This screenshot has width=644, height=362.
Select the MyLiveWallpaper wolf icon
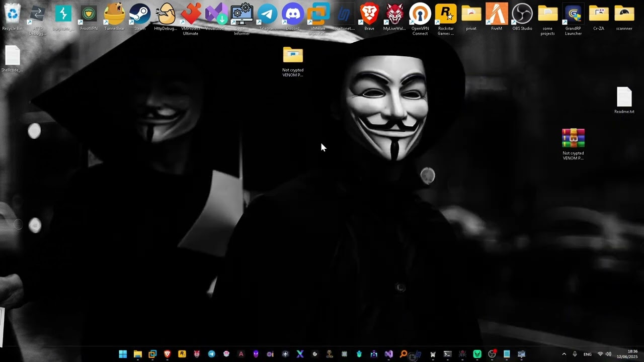pyautogui.click(x=394, y=17)
